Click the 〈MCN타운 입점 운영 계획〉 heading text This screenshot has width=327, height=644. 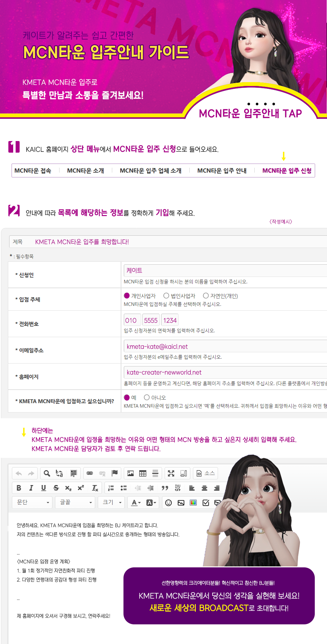point(43,562)
